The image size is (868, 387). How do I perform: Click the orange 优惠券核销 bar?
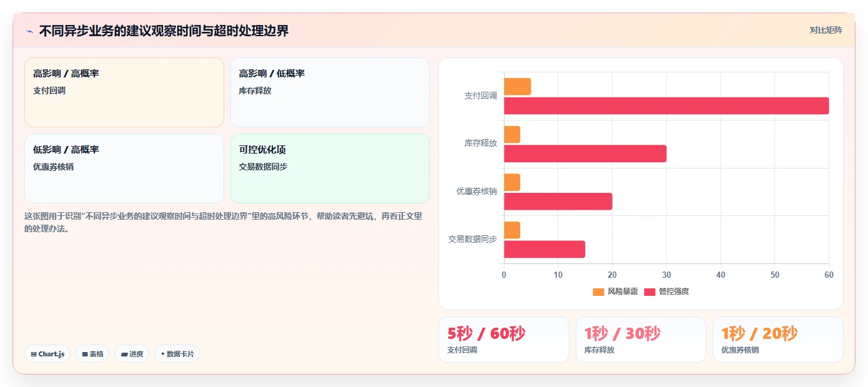click(512, 182)
